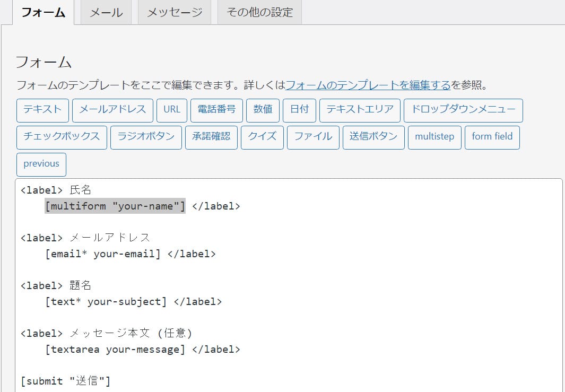This screenshot has width=565, height=392.
Task: Add a 数値 (number) field
Action: click(263, 110)
